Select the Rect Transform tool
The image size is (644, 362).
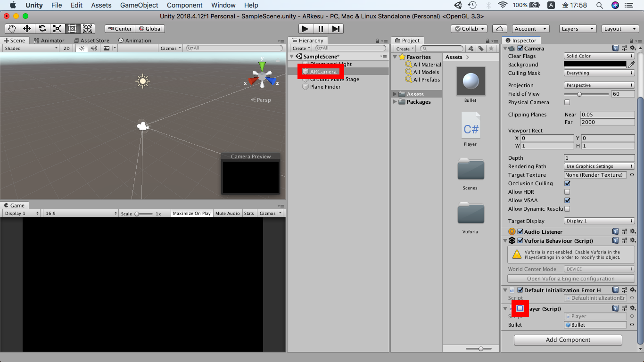pos(72,29)
